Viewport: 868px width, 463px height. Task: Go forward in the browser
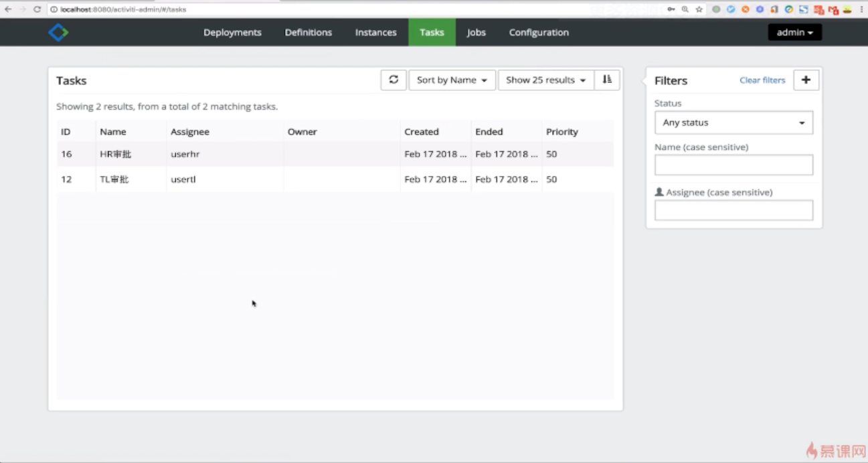coord(22,9)
